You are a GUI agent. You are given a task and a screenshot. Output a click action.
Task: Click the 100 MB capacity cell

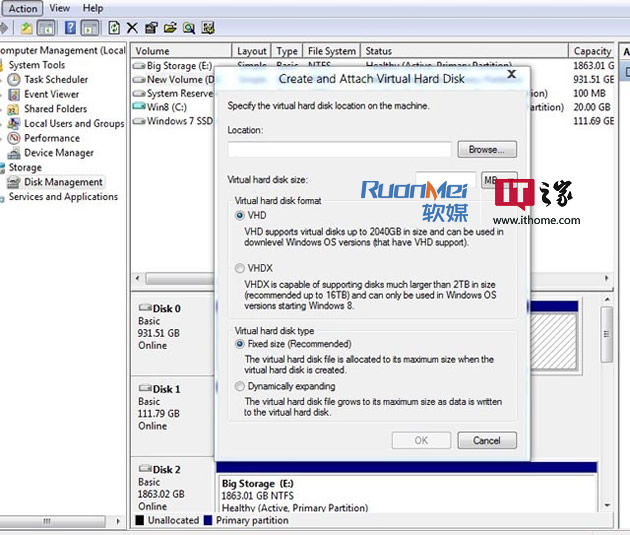(x=589, y=94)
